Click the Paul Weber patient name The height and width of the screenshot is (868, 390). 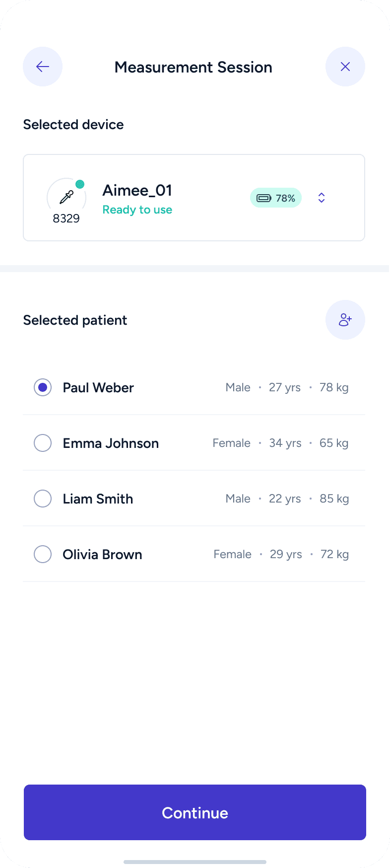click(x=98, y=387)
